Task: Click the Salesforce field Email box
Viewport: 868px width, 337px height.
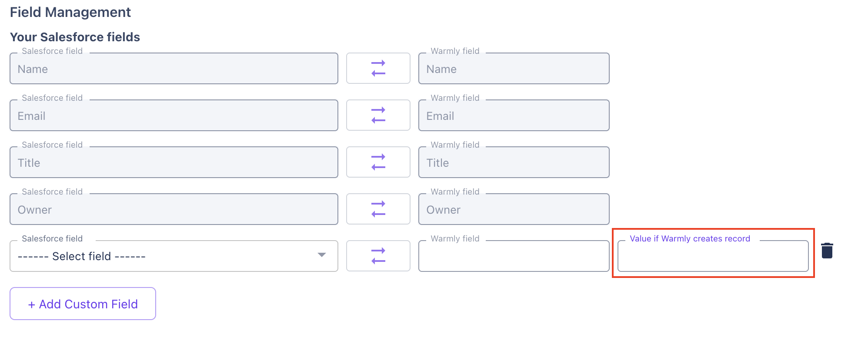Action: [x=174, y=116]
